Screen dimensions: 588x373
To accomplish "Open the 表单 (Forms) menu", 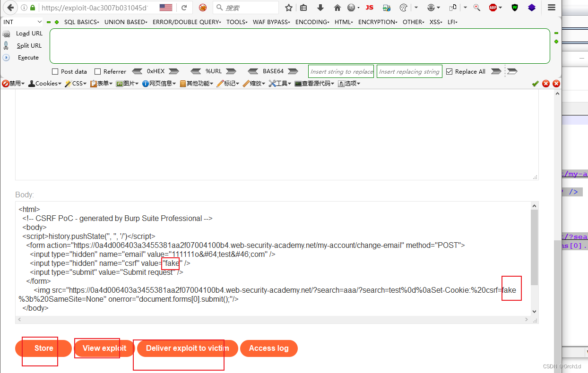I will point(102,84).
